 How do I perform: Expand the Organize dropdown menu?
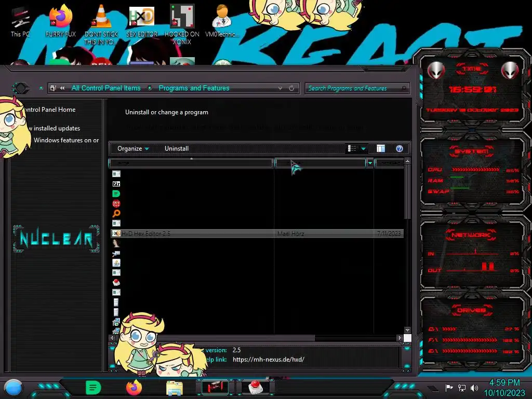(133, 149)
